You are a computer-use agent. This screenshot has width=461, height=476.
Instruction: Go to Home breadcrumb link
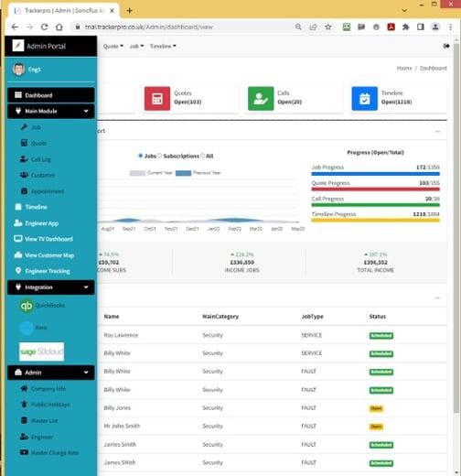pyautogui.click(x=404, y=68)
